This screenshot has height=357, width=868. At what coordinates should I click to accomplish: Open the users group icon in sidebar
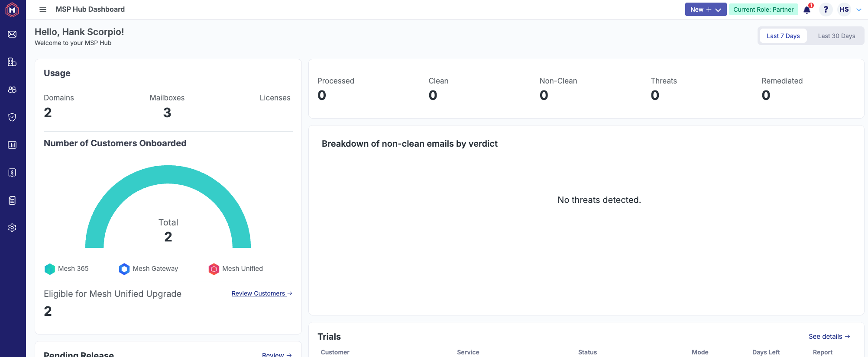click(x=12, y=90)
